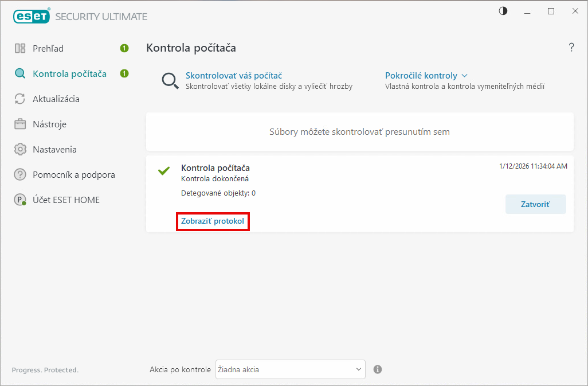Click the Pomocník a podpora question icon
The width and height of the screenshot is (588, 386).
21,174
